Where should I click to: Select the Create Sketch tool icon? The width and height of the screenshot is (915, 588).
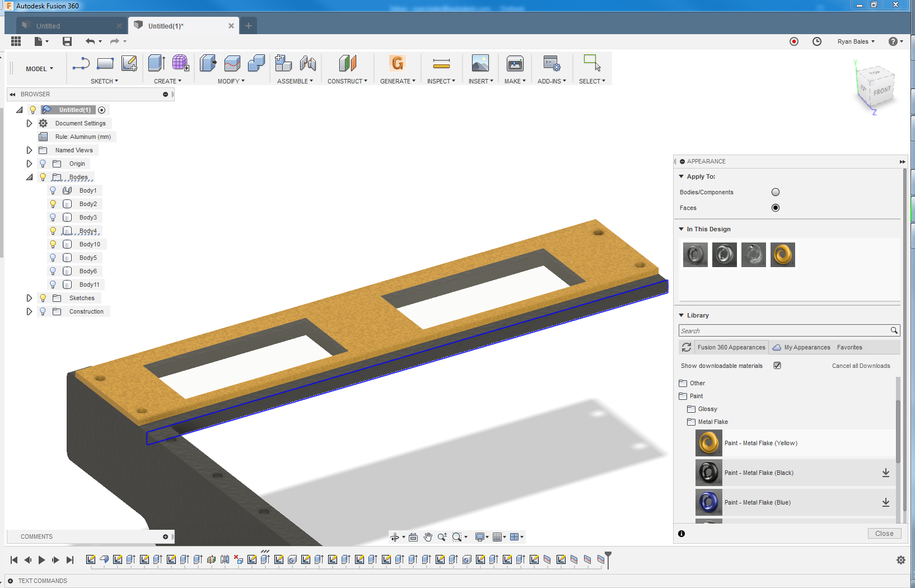pyautogui.click(x=129, y=63)
